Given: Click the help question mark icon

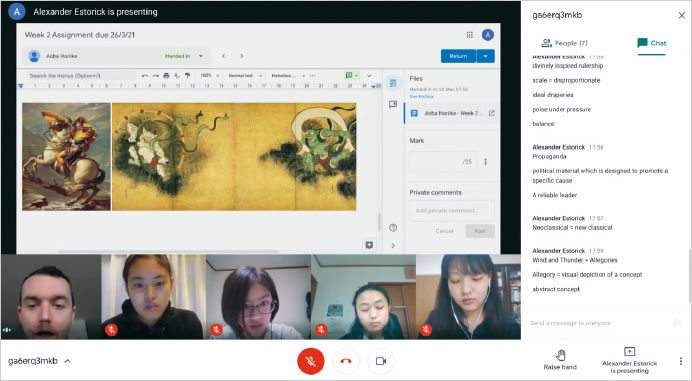Looking at the screenshot, I should 393,228.
